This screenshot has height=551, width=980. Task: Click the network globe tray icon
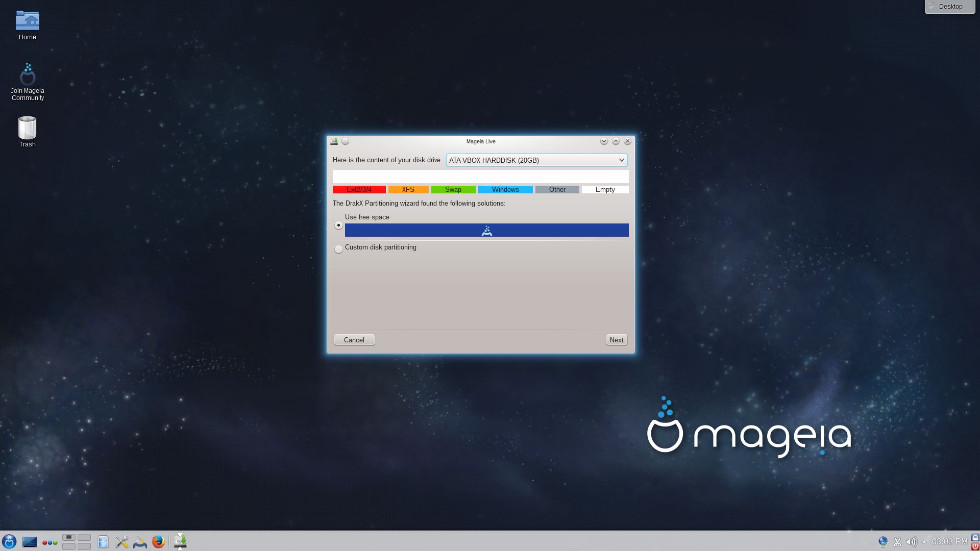point(883,541)
